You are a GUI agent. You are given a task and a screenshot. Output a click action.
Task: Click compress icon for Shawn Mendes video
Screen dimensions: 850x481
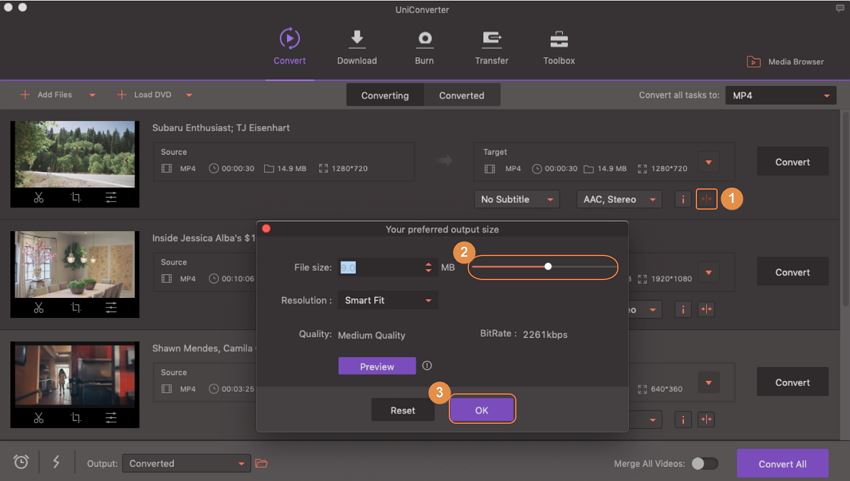(706, 419)
